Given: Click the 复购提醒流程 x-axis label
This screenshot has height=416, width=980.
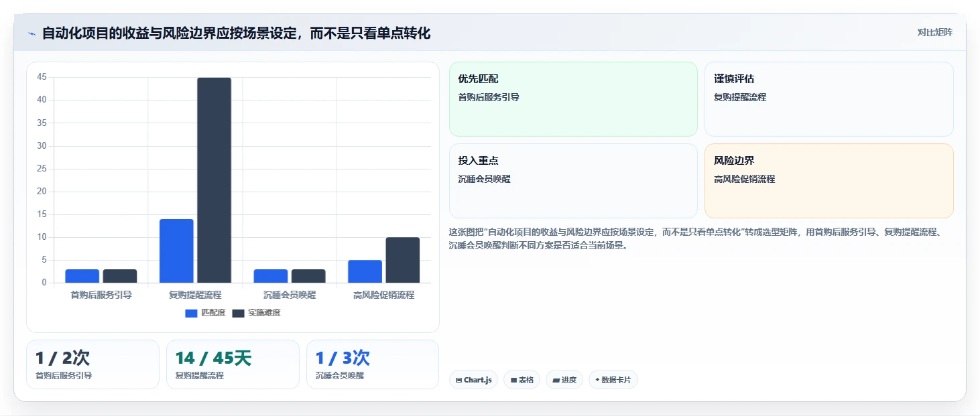Looking at the screenshot, I should click(x=195, y=295).
